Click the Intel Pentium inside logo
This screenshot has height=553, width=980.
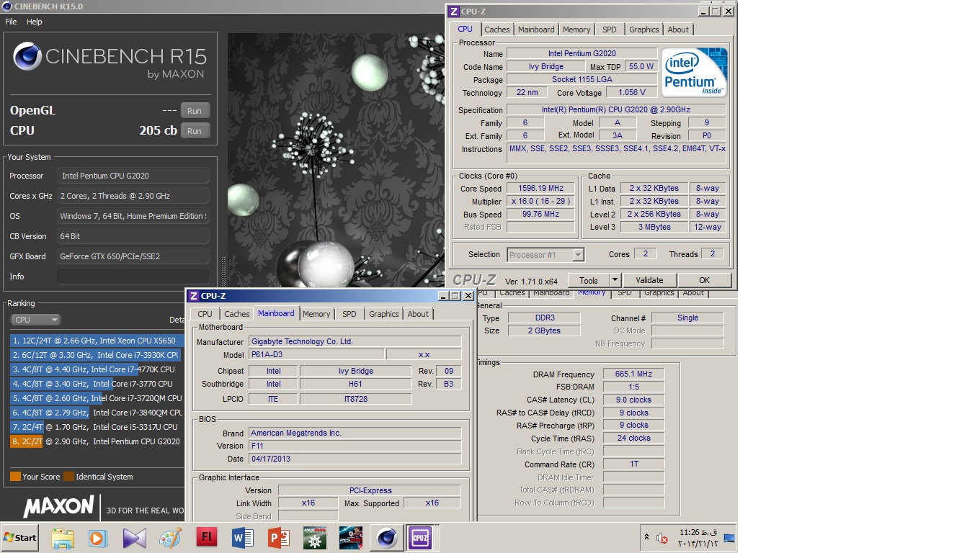pos(694,72)
